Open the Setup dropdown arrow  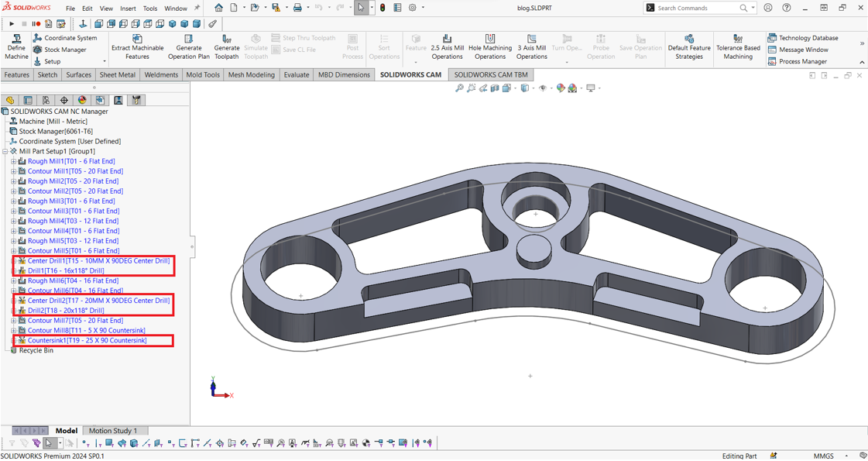[x=105, y=62]
